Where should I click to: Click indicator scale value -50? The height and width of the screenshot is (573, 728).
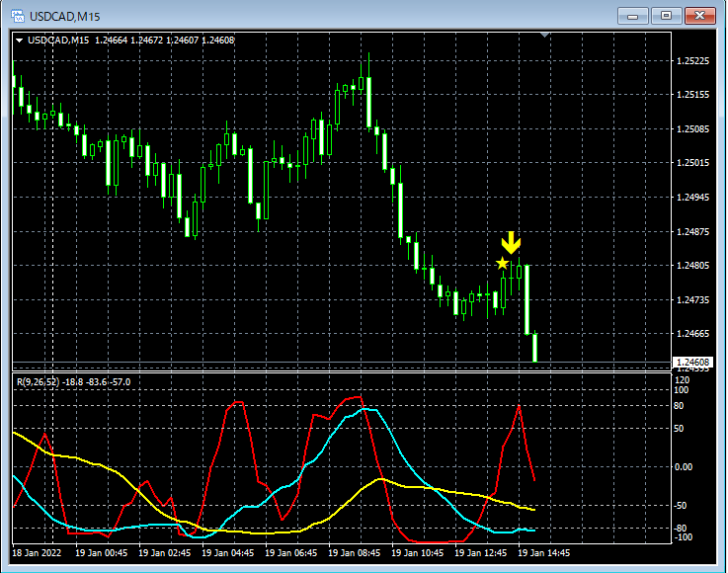click(681, 506)
